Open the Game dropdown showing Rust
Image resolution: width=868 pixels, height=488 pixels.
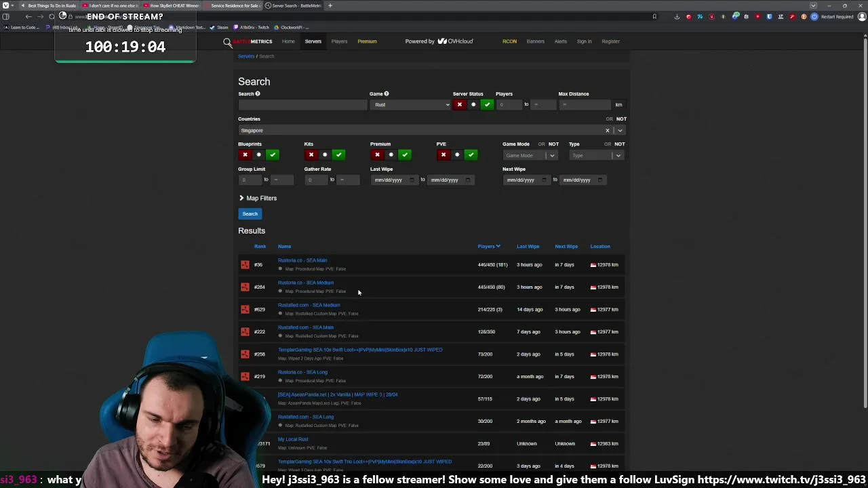[410, 104]
